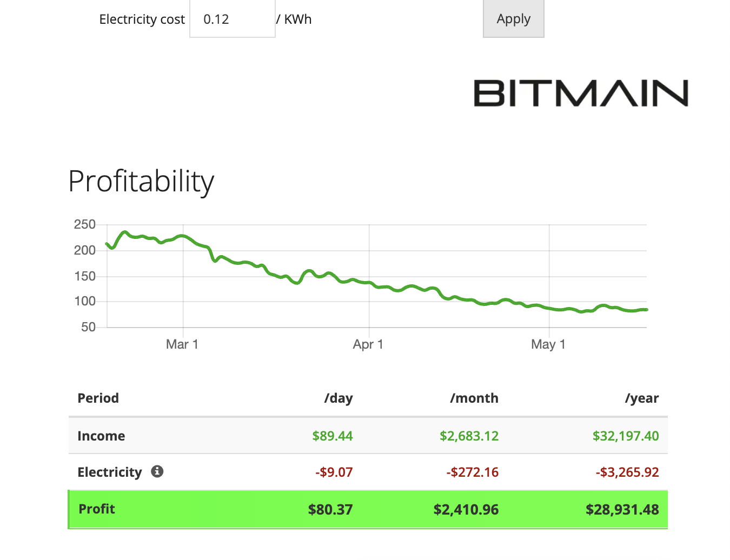Click the daily profit value $80.37
The width and height of the screenshot is (730, 560).
coord(330,509)
